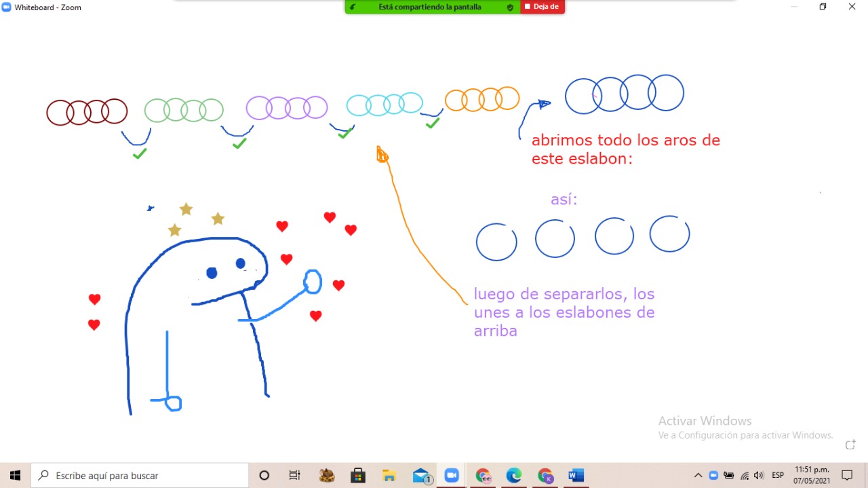868x488 pixels.
Task: Click the whiteboard corner icon near Activar Windows
Action: coord(850,445)
